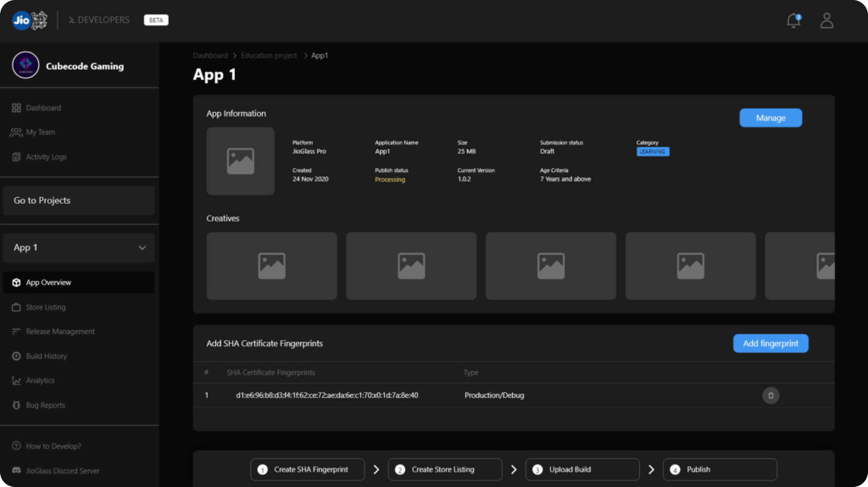Open the How to Develop? link

coord(53,446)
